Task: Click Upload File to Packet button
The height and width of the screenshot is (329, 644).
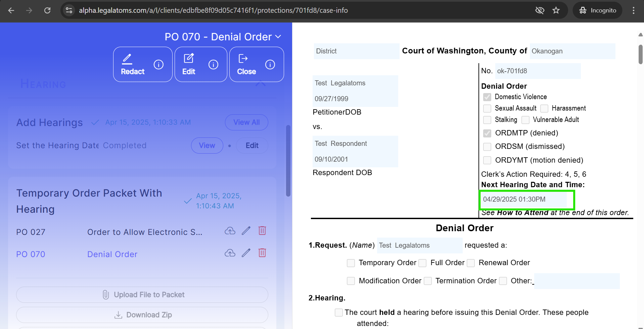Action: 142,295
